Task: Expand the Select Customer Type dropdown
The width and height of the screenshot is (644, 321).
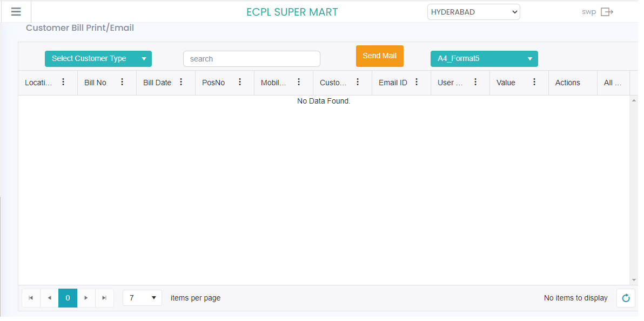Action: tap(98, 59)
